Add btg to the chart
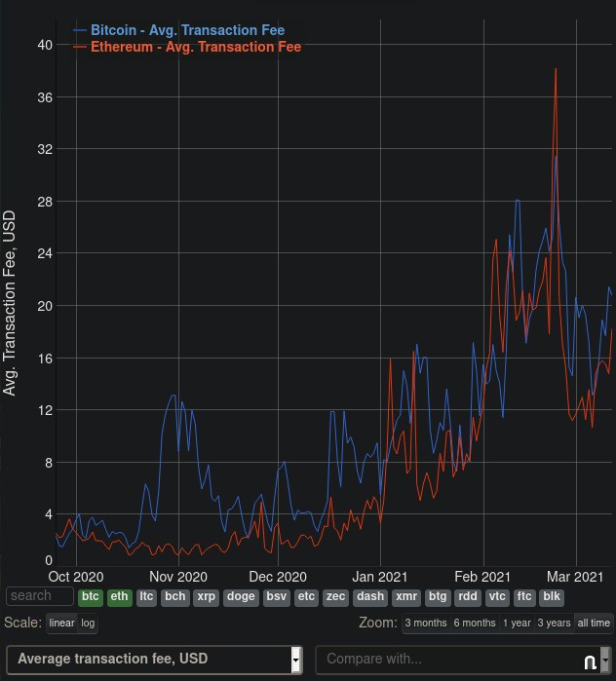The width and height of the screenshot is (616, 681). (438, 597)
